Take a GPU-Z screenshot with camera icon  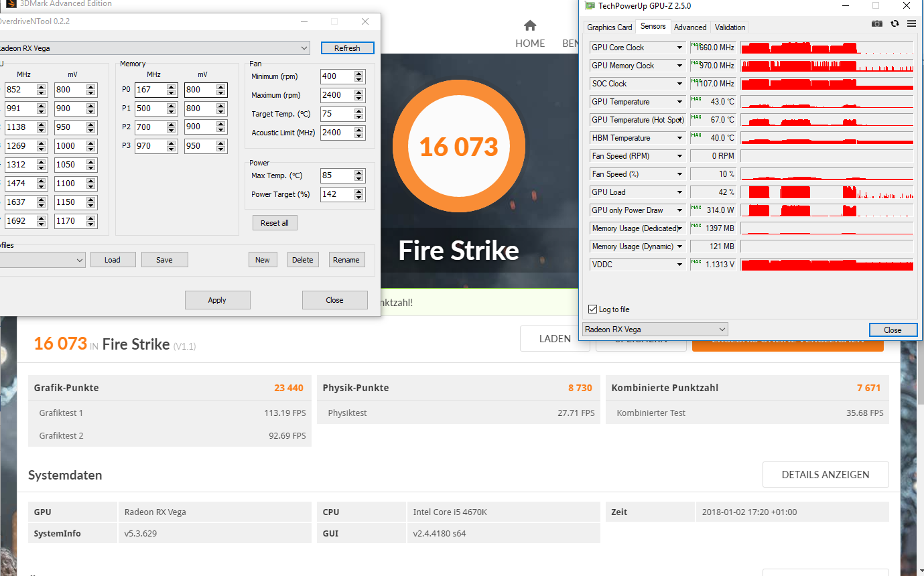(876, 23)
